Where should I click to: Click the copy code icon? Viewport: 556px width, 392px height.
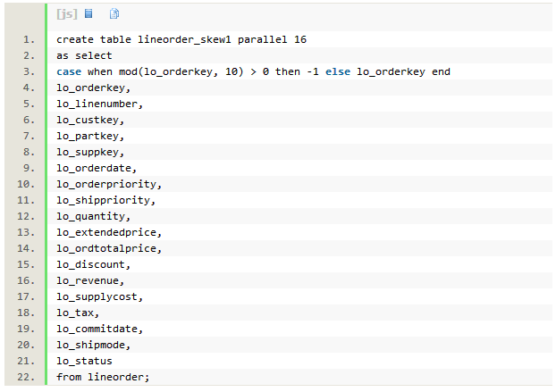click(x=114, y=14)
